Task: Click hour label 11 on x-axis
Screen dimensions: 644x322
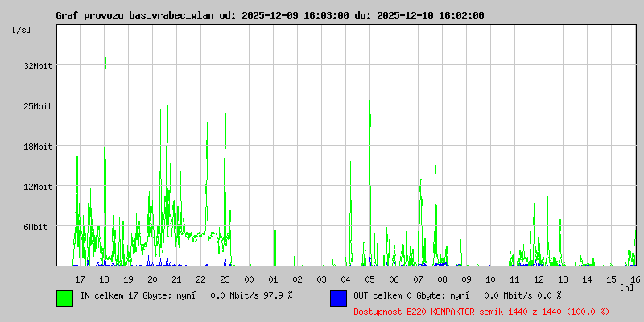Action: click(514, 279)
